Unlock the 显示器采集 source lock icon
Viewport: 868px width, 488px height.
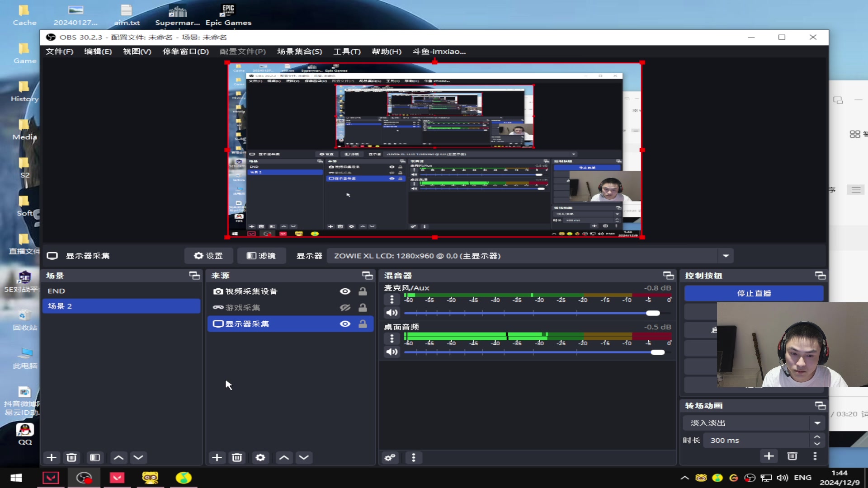pyautogui.click(x=363, y=324)
